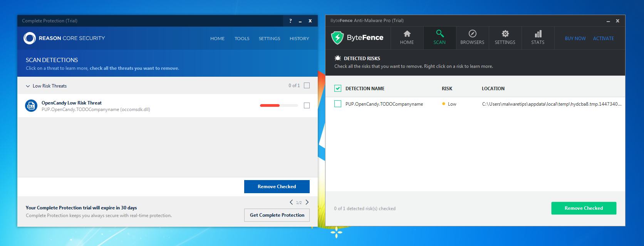Click the ByteFence shield logo

337,38
